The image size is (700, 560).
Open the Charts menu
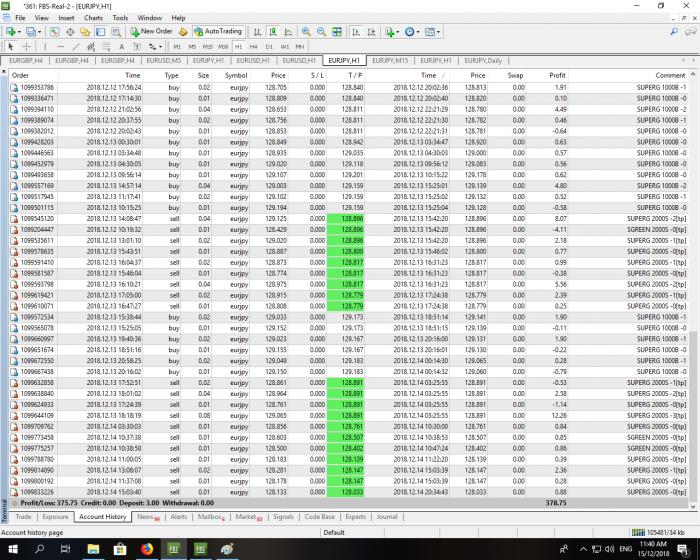point(93,18)
